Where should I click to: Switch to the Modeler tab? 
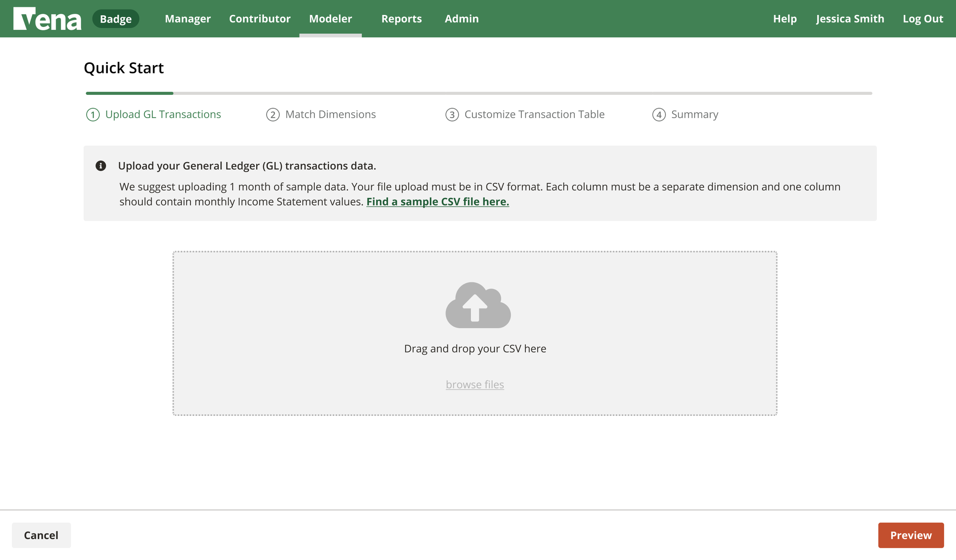[x=330, y=18]
